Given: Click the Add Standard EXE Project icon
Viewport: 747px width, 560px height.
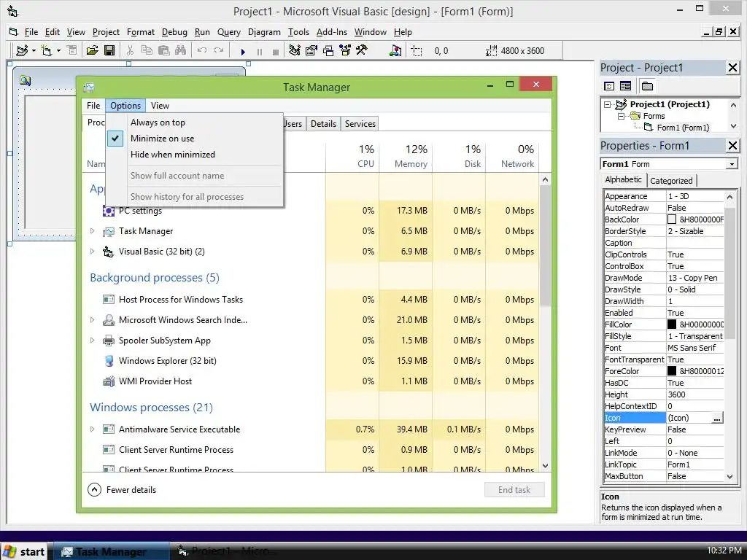Looking at the screenshot, I should 22,50.
